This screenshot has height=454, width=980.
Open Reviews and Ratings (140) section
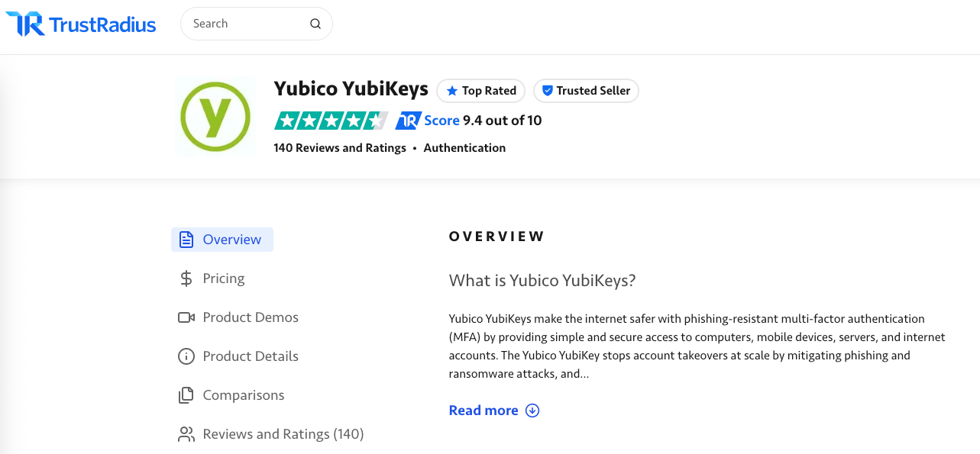click(x=271, y=434)
